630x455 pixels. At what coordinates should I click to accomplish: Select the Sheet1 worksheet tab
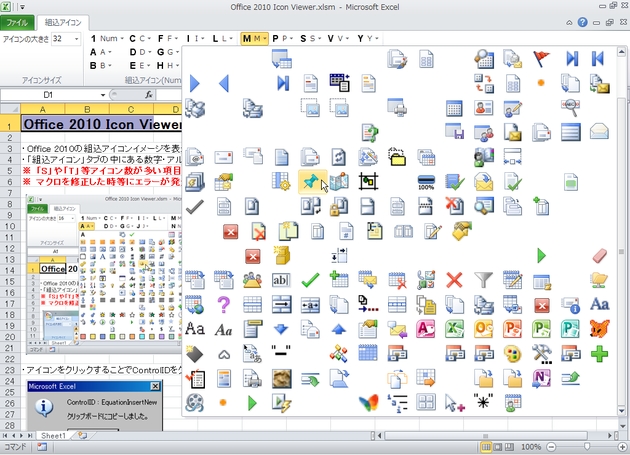(x=53, y=436)
